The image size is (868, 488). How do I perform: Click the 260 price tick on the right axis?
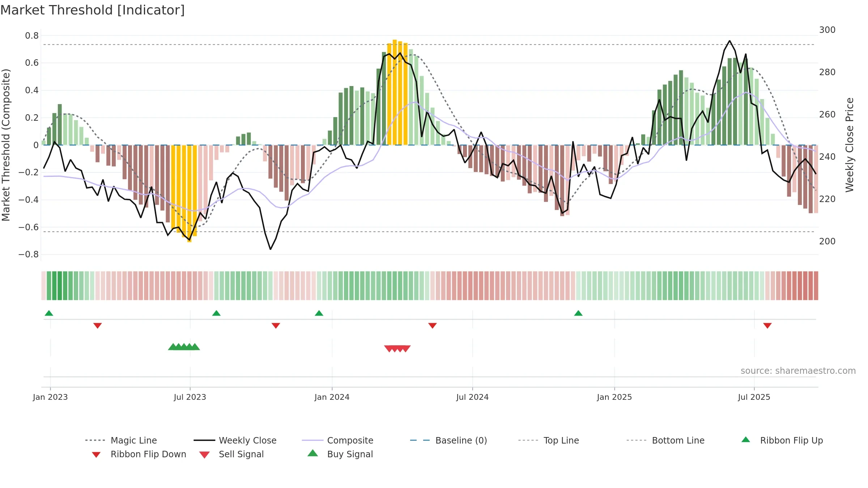pos(827,115)
